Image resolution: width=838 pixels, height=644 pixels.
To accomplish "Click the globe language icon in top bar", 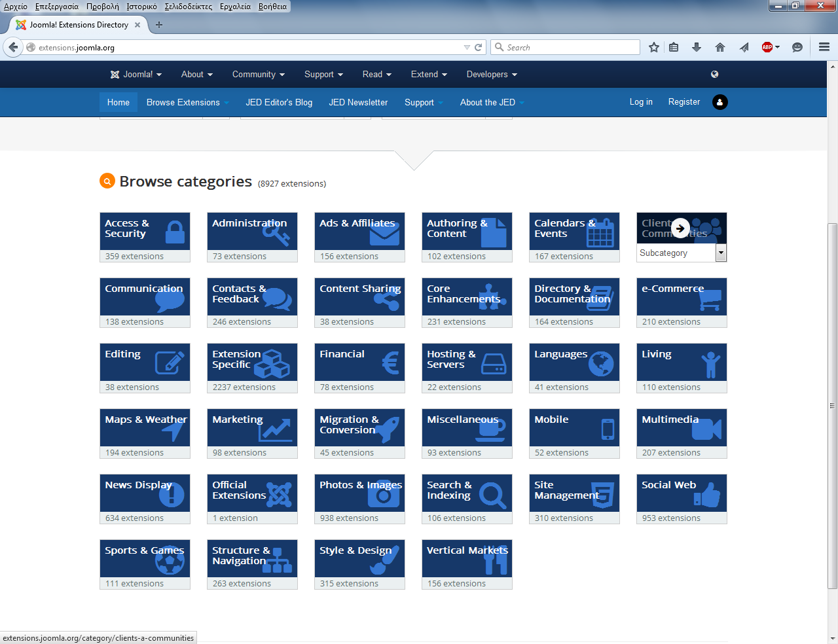I will click(x=714, y=74).
